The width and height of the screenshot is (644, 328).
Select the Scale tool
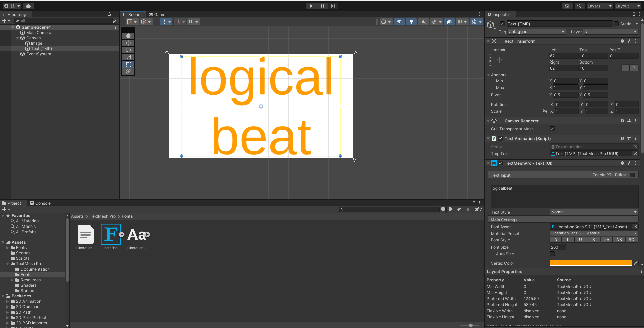[128, 57]
